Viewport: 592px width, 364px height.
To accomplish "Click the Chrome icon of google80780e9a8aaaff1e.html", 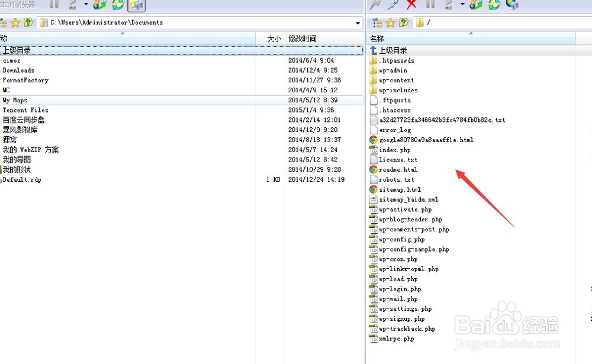I will pyautogui.click(x=373, y=140).
